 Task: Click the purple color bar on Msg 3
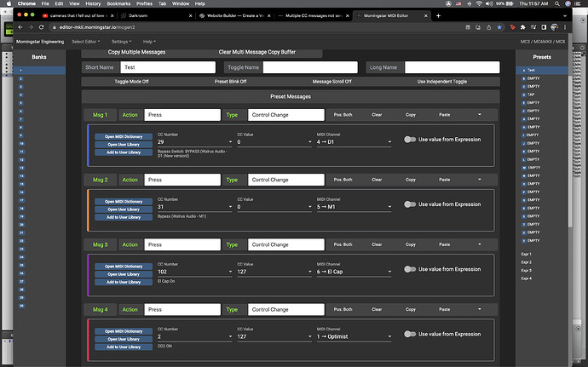pos(89,273)
